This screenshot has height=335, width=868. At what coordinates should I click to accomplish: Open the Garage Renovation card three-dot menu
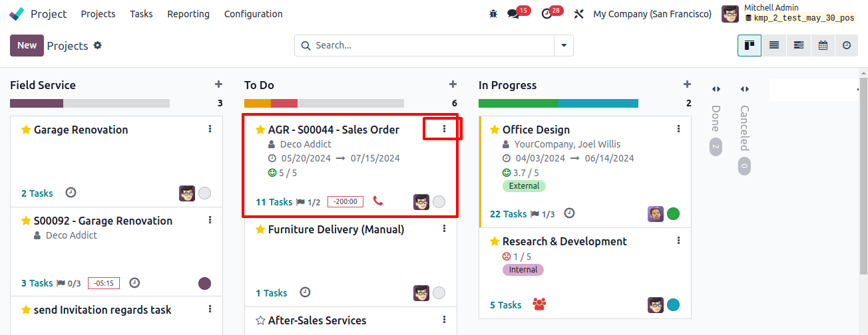(x=210, y=129)
